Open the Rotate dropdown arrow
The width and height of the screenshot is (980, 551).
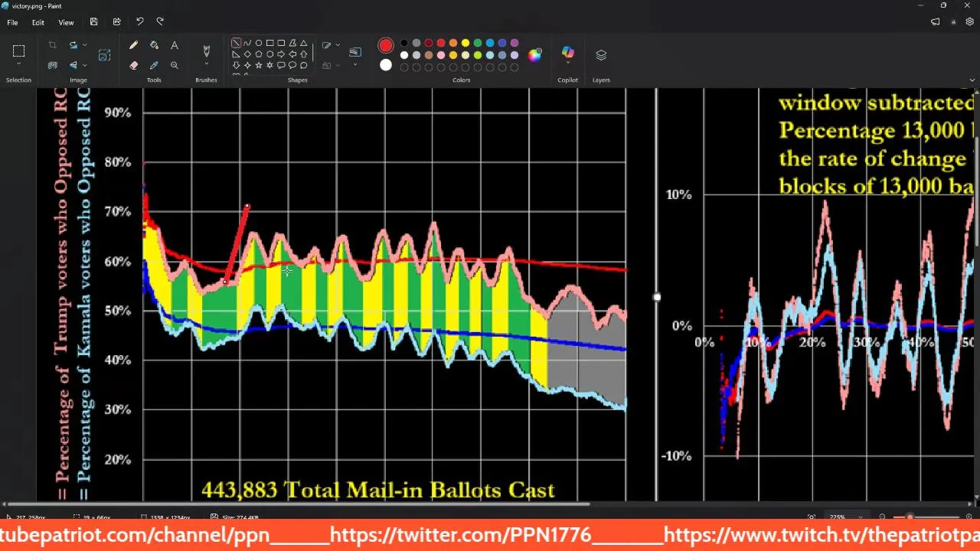[x=84, y=45]
